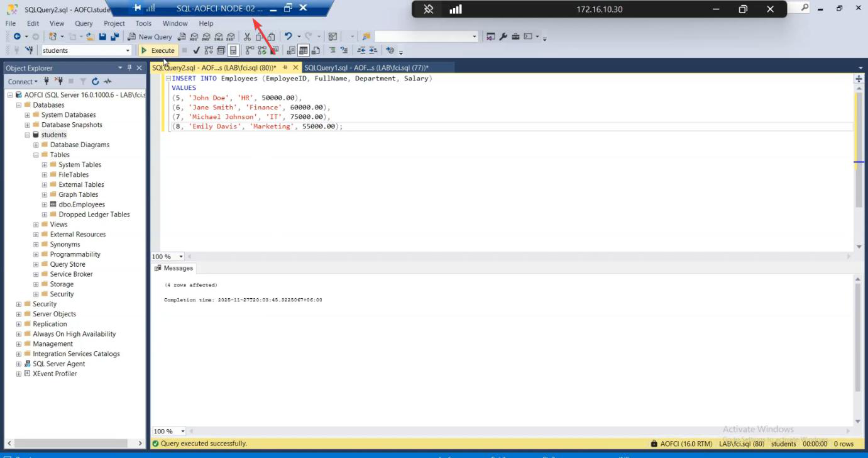Click the Object Explorer horizontal scrollbar
Image resolution: width=868 pixels, height=458 pixels.
click(x=74, y=444)
